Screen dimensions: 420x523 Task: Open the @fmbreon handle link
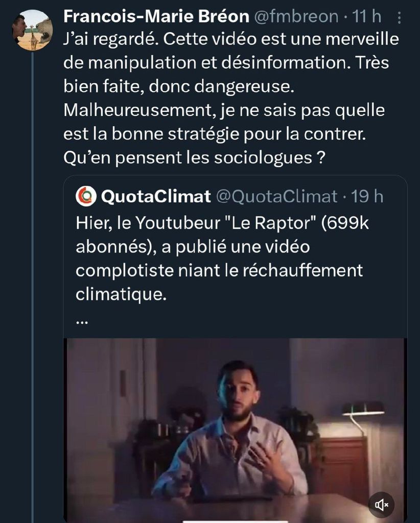295,16
